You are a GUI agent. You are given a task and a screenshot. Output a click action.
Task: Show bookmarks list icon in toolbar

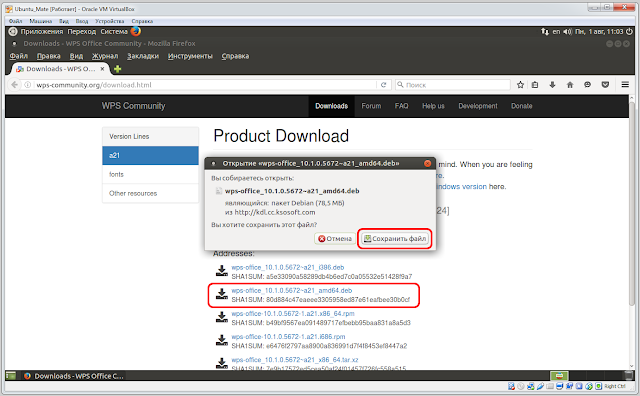click(x=535, y=85)
